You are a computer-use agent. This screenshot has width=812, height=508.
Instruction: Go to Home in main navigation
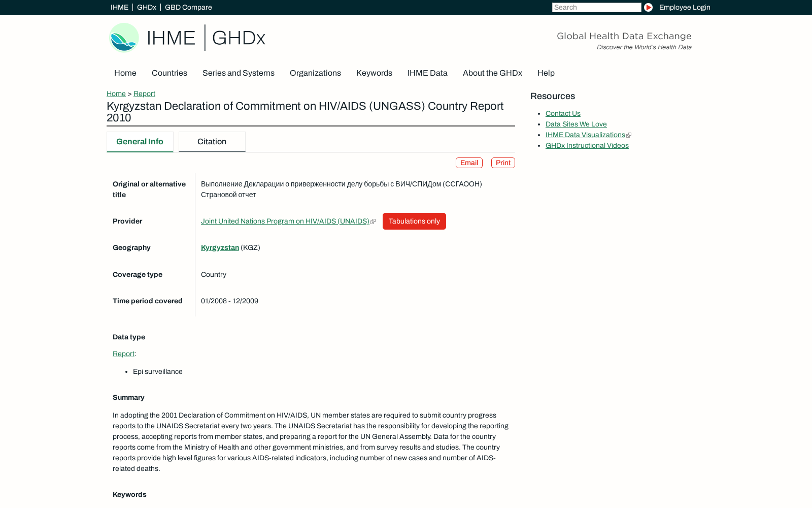point(125,73)
